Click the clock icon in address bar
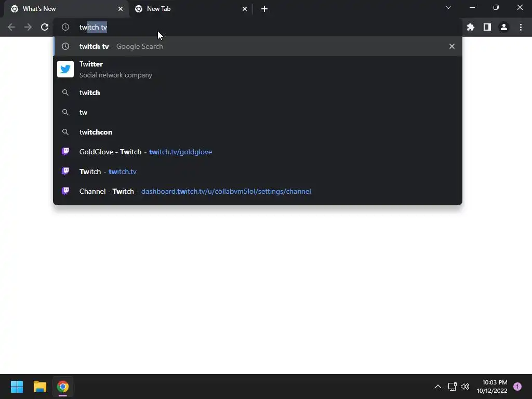 pyautogui.click(x=65, y=27)
